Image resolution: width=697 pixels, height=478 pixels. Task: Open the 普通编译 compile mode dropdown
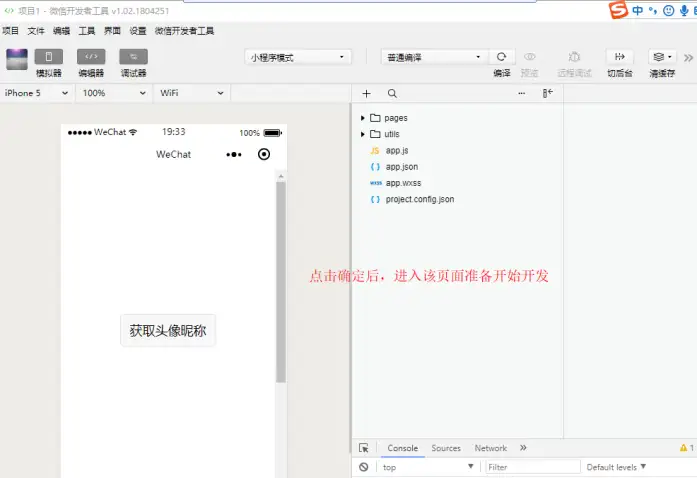[434, 57]
